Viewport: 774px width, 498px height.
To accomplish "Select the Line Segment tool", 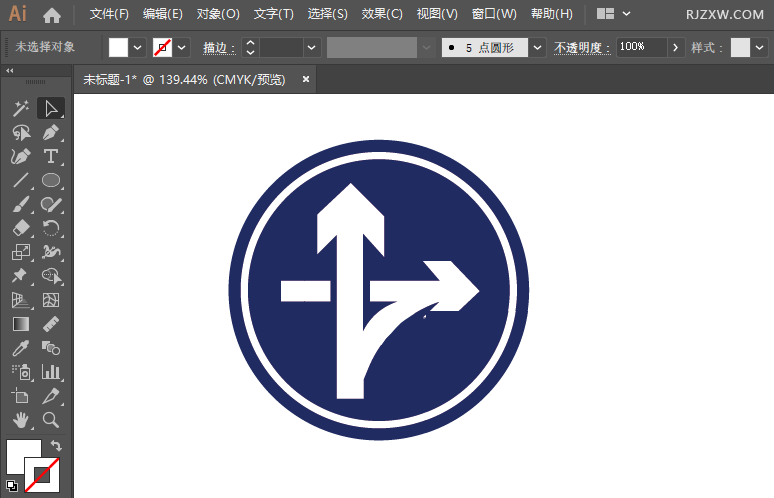I will [21, 180].
